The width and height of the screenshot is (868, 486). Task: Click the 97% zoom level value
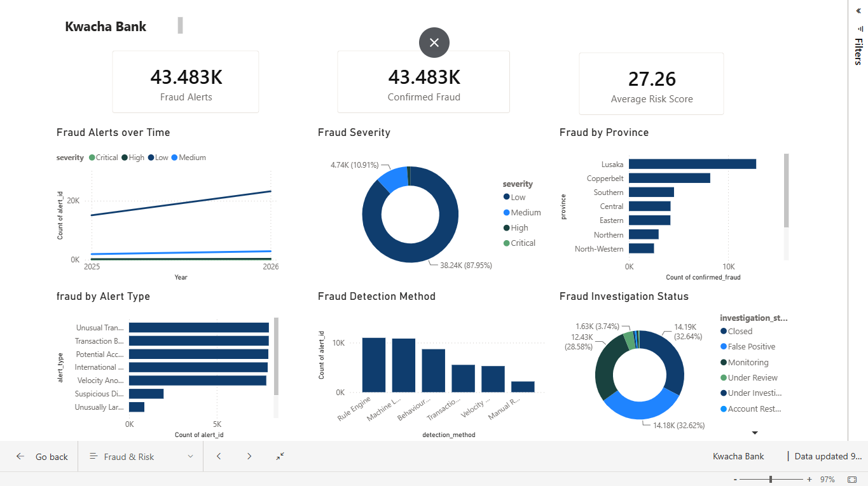tap(827, 480)
